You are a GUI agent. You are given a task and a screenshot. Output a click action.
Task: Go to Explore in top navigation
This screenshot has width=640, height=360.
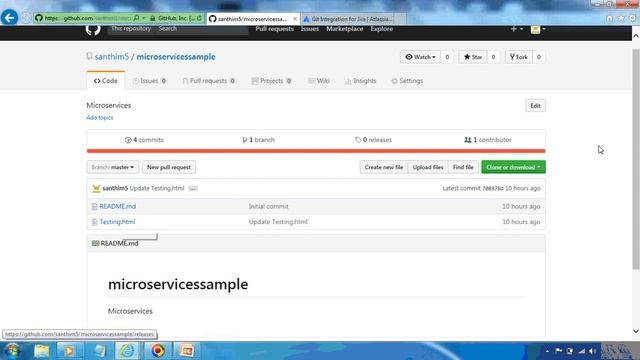click(382, 29)
